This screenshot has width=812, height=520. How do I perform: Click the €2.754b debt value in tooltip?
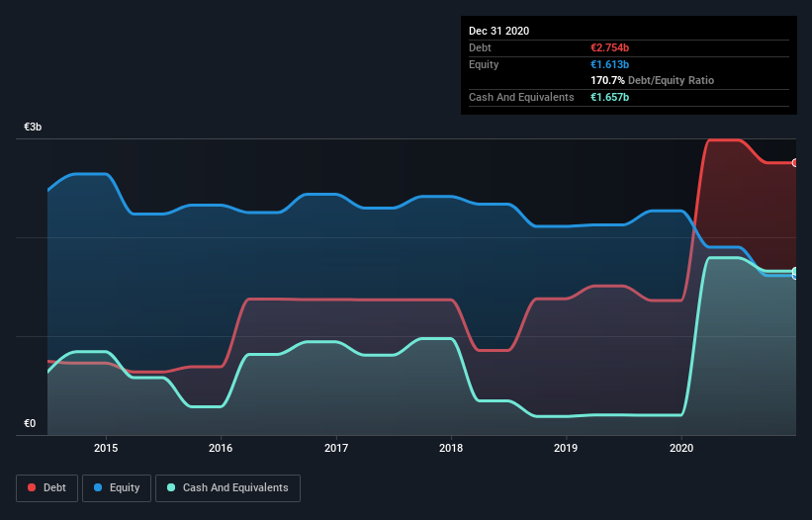(610, 47)
